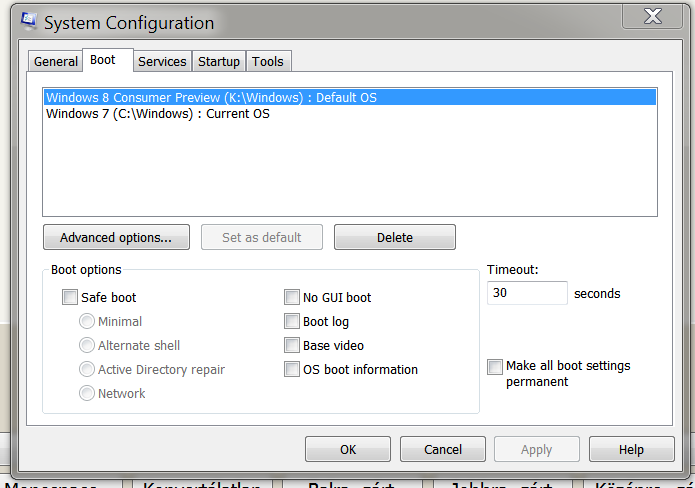Switch to the General tab
This screenshot has width=695, height=488.
(x=55, y=61)
